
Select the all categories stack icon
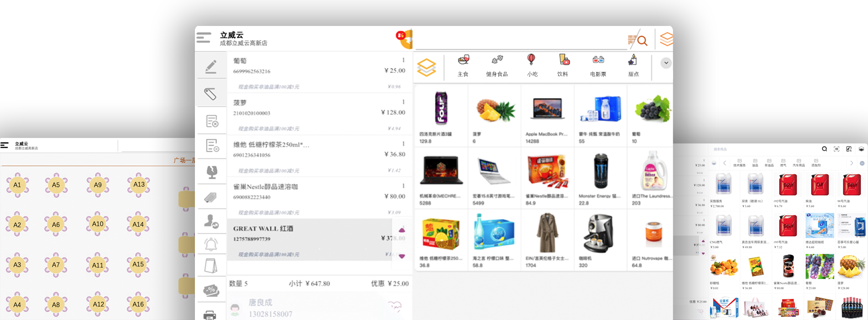[x=427, y=67]
